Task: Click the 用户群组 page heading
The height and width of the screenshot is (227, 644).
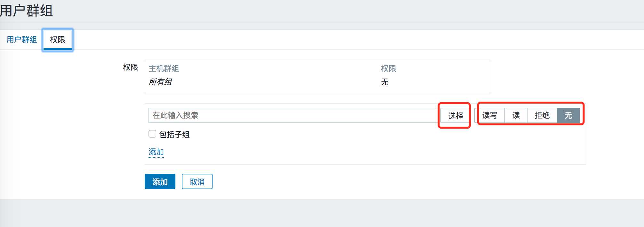Action: coord(26,11)
